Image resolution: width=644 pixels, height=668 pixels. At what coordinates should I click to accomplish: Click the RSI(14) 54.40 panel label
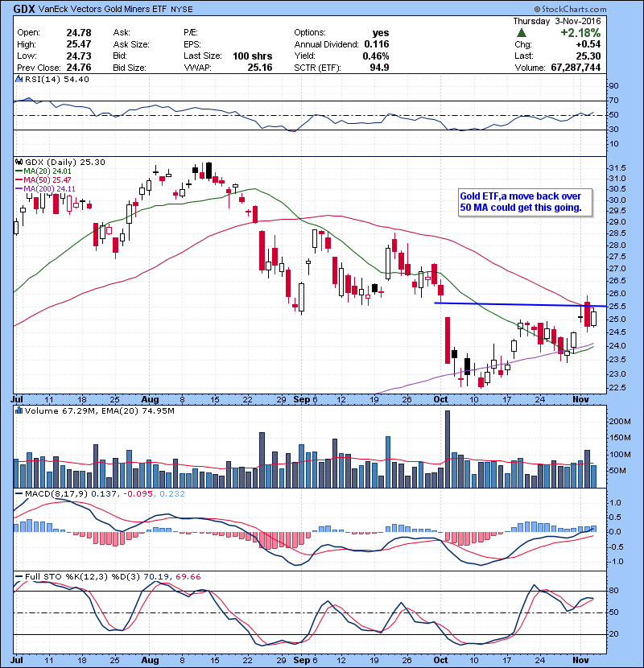56,79
